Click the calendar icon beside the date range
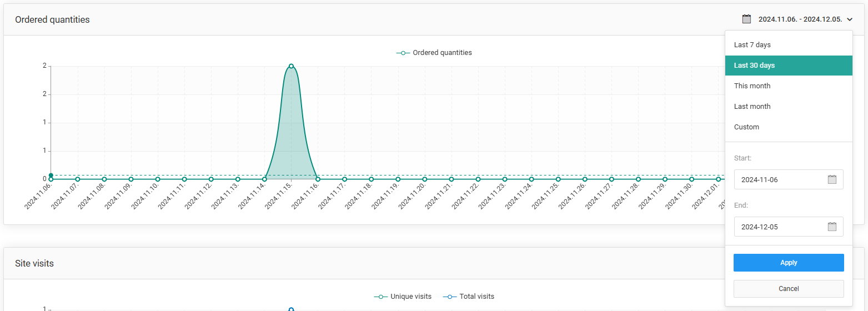 click(746, 19)
